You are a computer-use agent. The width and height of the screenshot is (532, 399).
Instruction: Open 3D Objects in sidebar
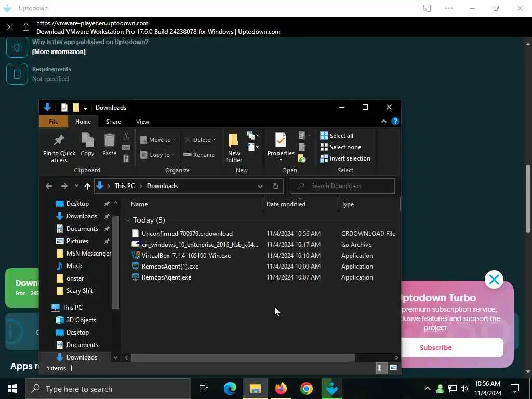[x=81, y=320]
